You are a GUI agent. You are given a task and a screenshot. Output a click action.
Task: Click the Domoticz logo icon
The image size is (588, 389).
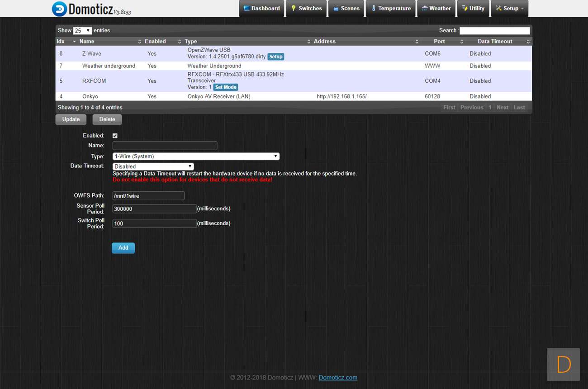coord(59,9)
